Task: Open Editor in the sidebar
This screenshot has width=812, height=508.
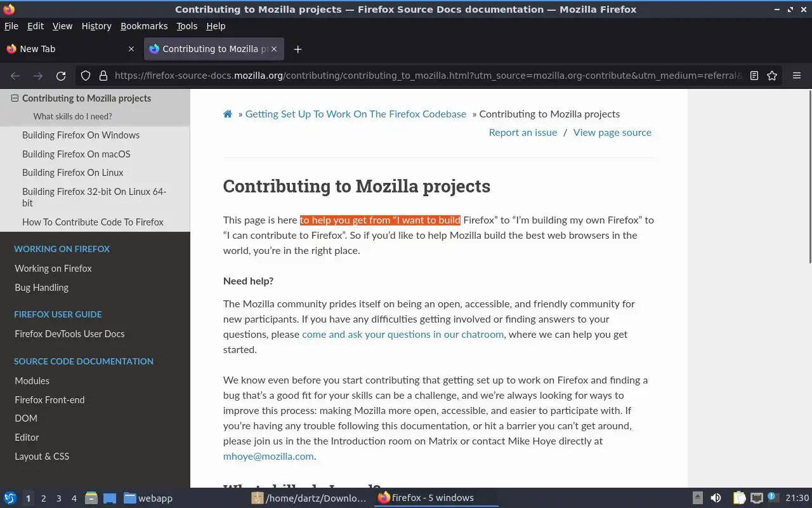Action: pyautogui.click(x=27, y=438)
